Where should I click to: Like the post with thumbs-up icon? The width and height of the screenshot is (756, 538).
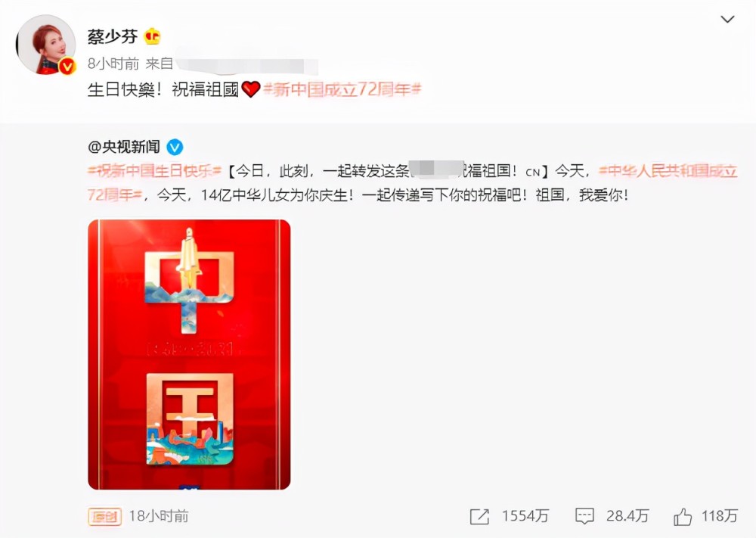click(x=683, y=517)
